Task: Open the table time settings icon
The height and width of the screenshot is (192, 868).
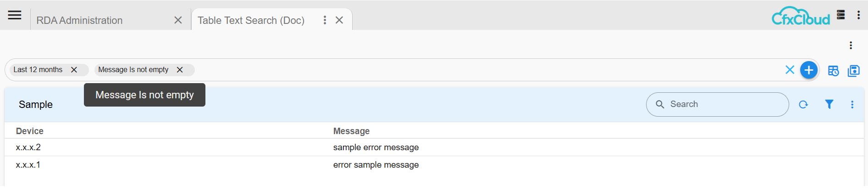Action: [x=833, y=71]
